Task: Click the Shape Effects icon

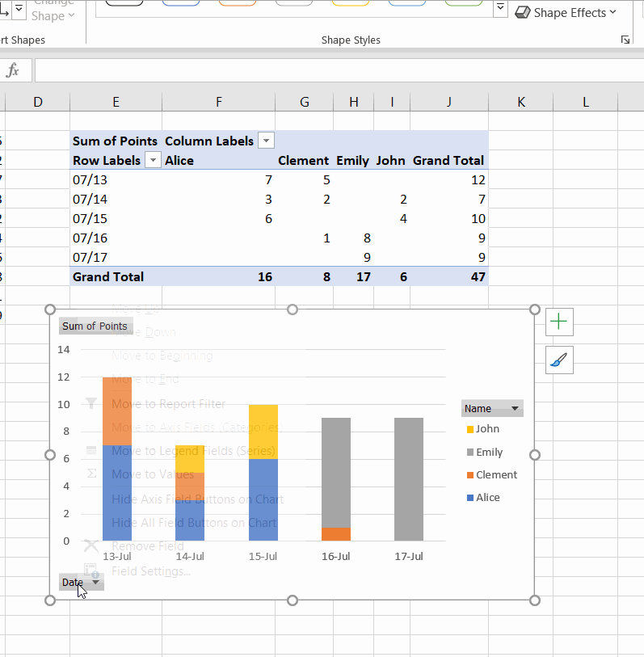Action: click(523, 13)
